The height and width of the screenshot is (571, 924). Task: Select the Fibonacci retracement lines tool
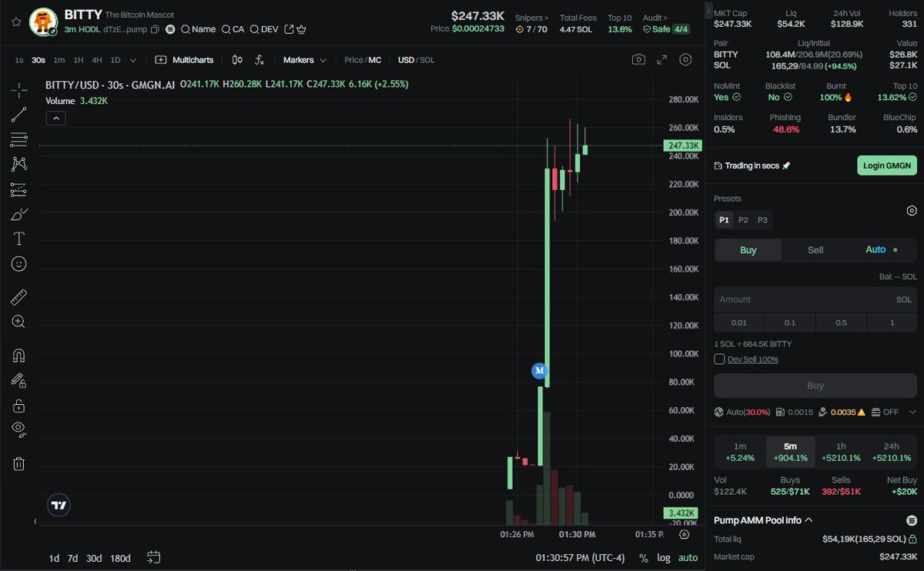click(x=19, y=139)
